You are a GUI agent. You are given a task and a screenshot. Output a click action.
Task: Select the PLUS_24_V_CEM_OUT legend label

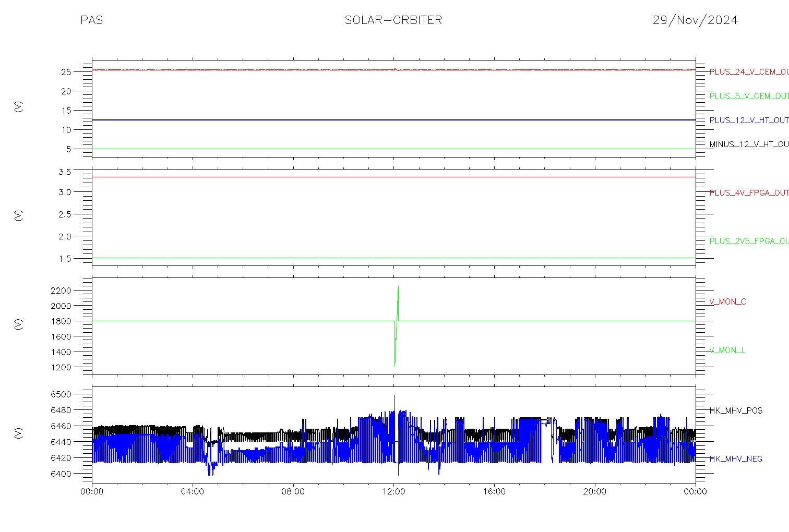pyautogui.click(x=749, y=72)
